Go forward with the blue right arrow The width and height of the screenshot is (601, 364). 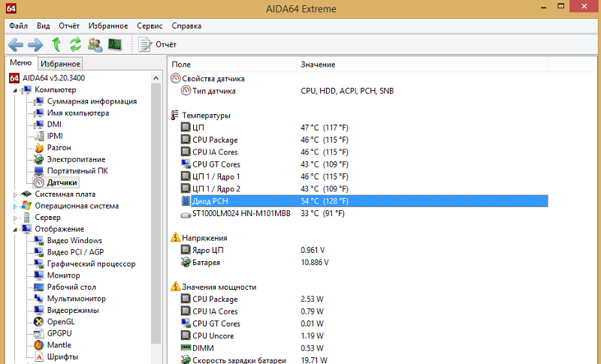coord(35,45)
